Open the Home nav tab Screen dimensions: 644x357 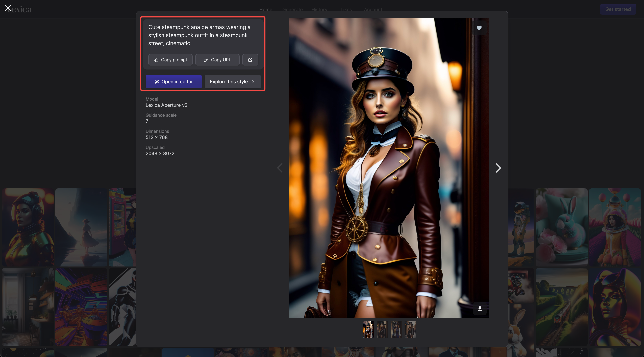[265, 9]
